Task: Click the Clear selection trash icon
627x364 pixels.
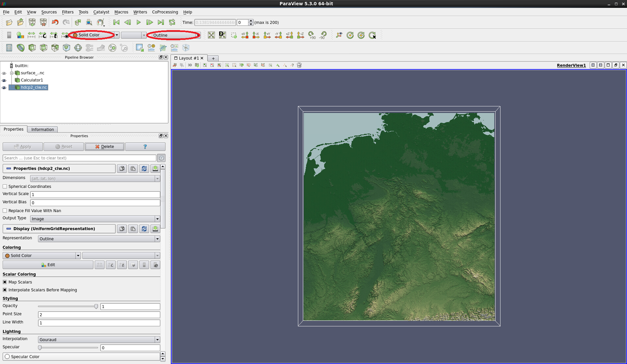Action: pyautogui.click(x=299, y=65)
